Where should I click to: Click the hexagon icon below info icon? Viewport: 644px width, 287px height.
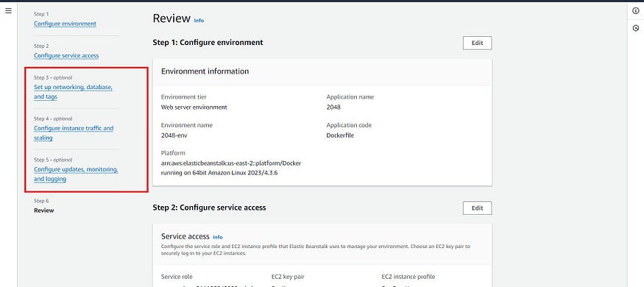click(636, 28)
